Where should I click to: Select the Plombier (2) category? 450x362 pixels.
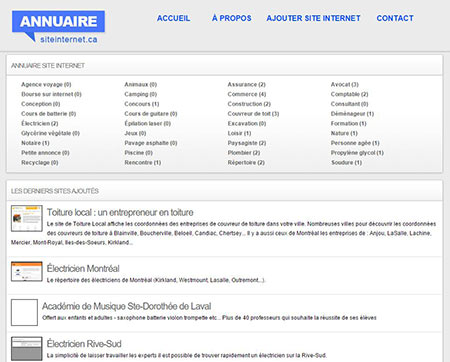(x=244, y=153)
